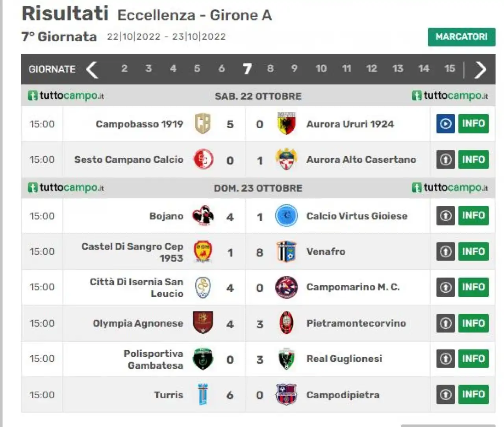Click the Campodipietra team crest
The image size is (504, 427).
(x=286, y=394)
